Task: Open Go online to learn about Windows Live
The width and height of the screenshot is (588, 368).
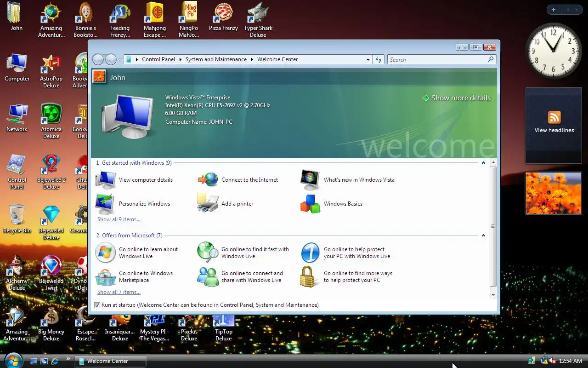Action: (x=137, y=253)
